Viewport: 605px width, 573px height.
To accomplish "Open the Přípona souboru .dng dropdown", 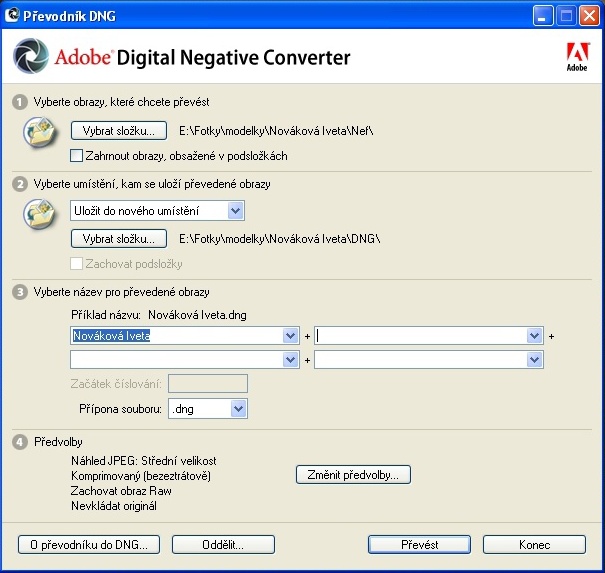I will click(237, 408).
